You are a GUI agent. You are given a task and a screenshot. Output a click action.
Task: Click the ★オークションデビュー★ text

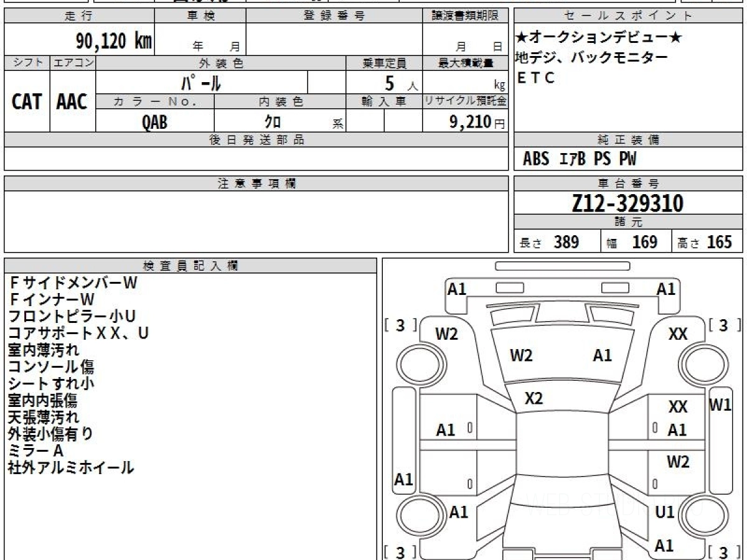599,38
